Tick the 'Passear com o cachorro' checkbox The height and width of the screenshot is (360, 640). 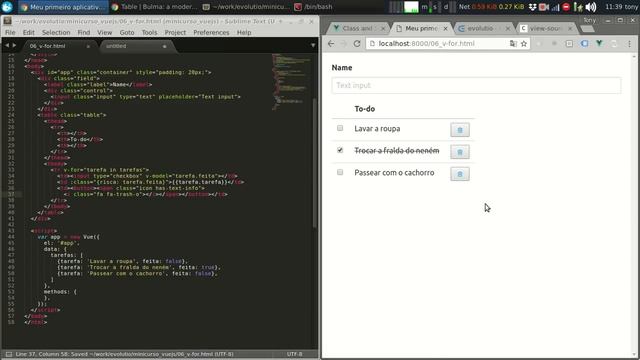pyautogui.click(x=340, y=172)
